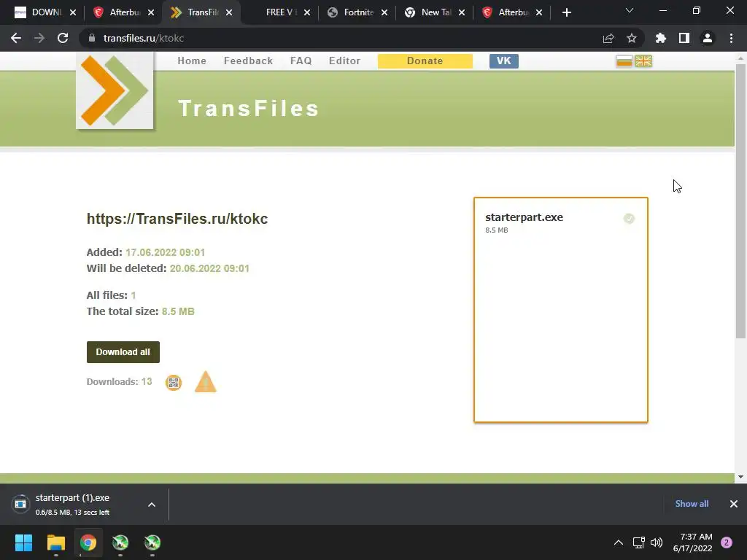
Task: Select the starterpart.exe file name
Action: tap(524, 217)
